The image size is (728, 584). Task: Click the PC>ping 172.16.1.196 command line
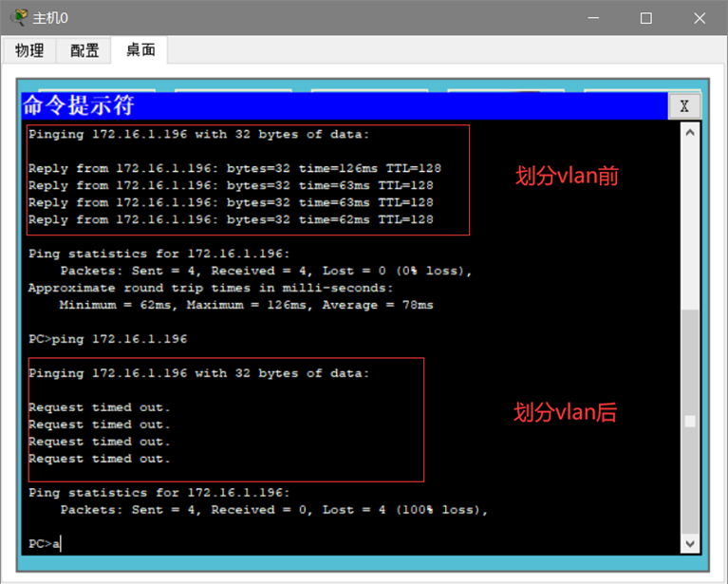pos(107,339)
